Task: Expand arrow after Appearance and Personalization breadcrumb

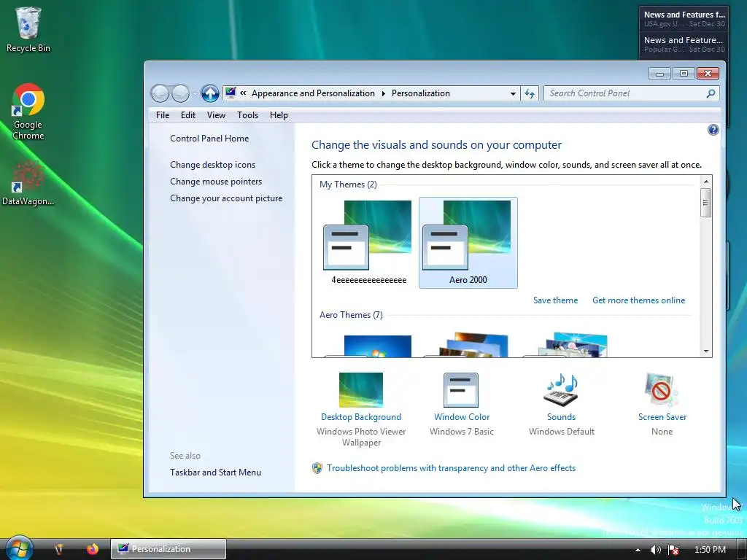Action: point(384,93)
